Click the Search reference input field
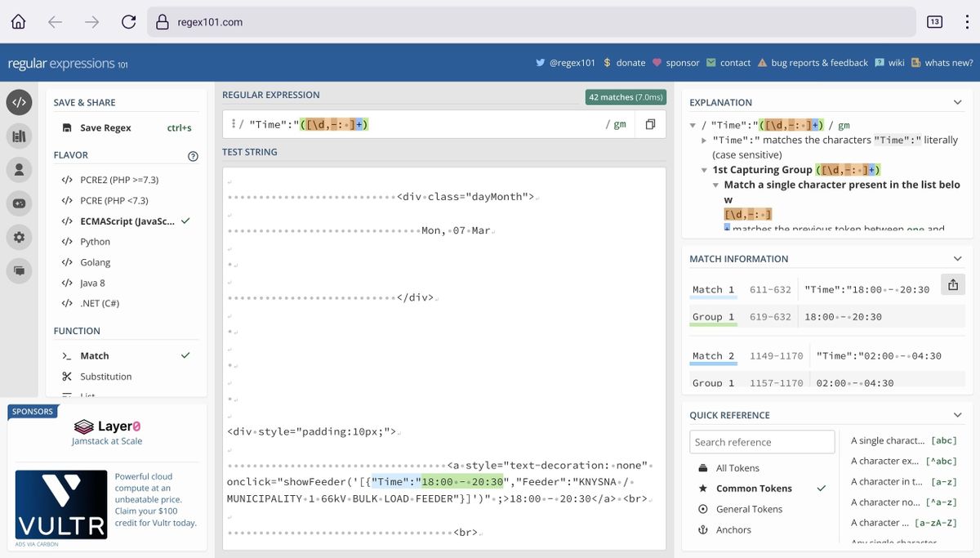The height and width of the screenshot is (558, 980). [x=761, y=442]
